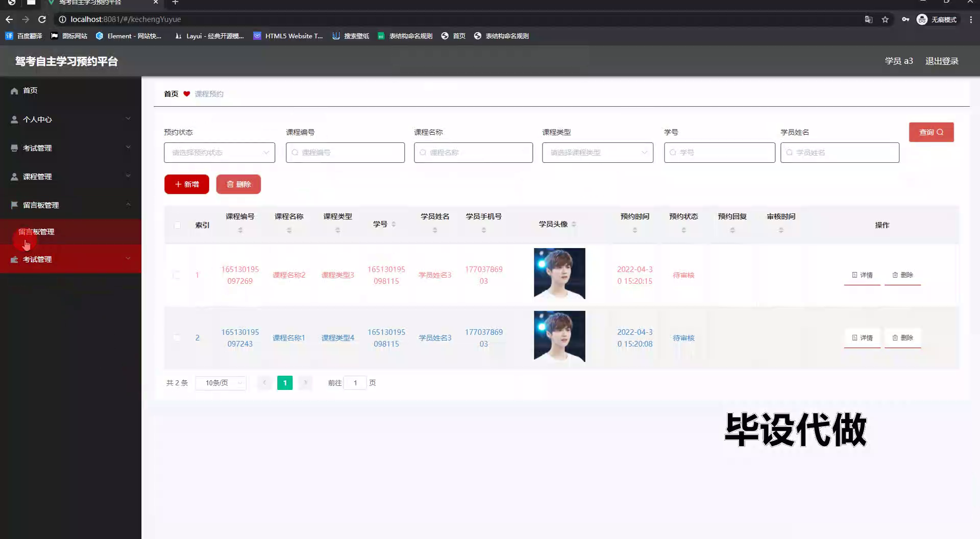The height and width of the screenshot is (539, 980).
Task: Expand 课程管理 sidebar menu
Action: click(x=70, y=177)
